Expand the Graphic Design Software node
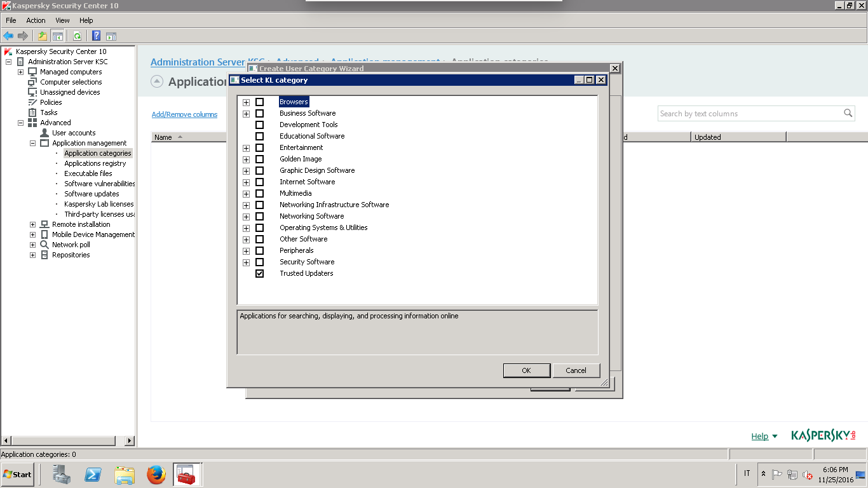868x488 pixels. click(x=247, y=171)
